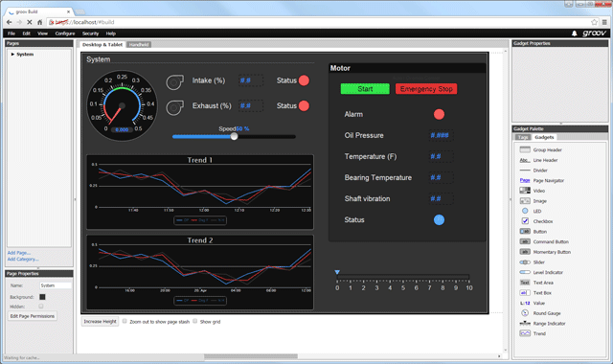Expand the System page tree node
The width and height of the screenshot is (613, 364).
tap(12, 55)
